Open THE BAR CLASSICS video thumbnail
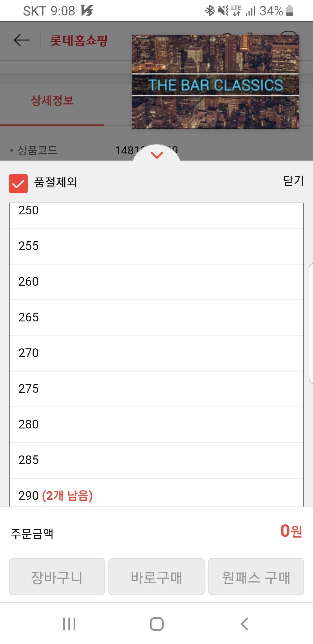Screen dimensions: 313x644 click(x=216, y=82)
